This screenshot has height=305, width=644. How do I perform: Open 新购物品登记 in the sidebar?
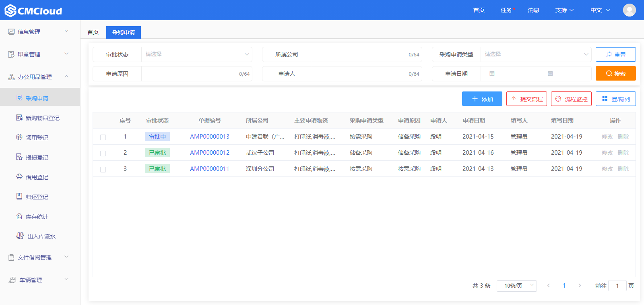[43, 118]
